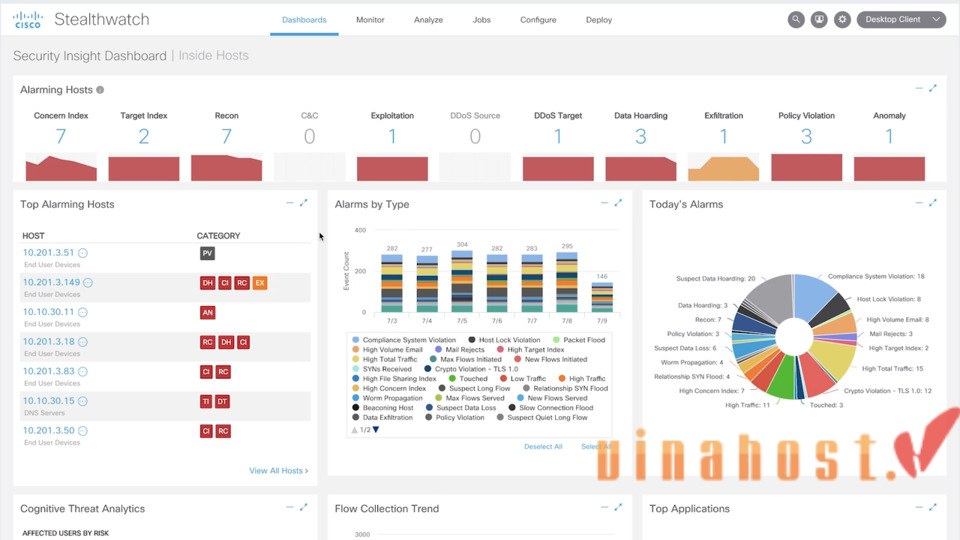Toggle Compliance System Violation legend item
The image size is (960, 540).
tap(404, 340)
